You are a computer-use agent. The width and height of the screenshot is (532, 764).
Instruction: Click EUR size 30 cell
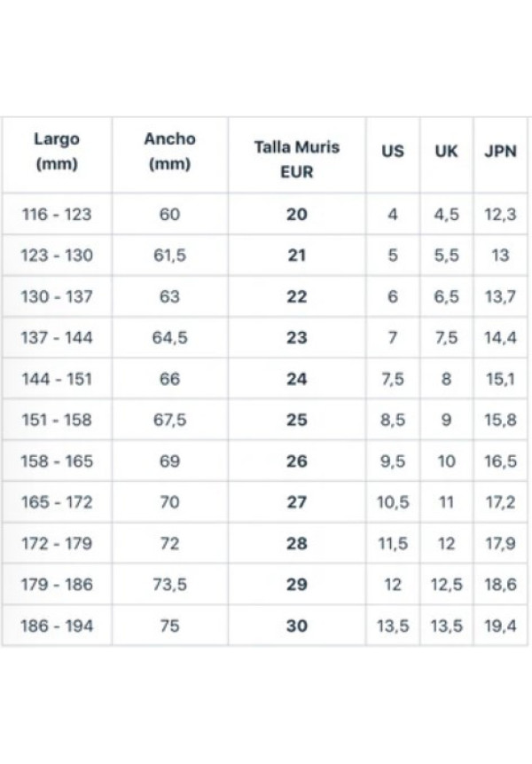tap(297, 626)
